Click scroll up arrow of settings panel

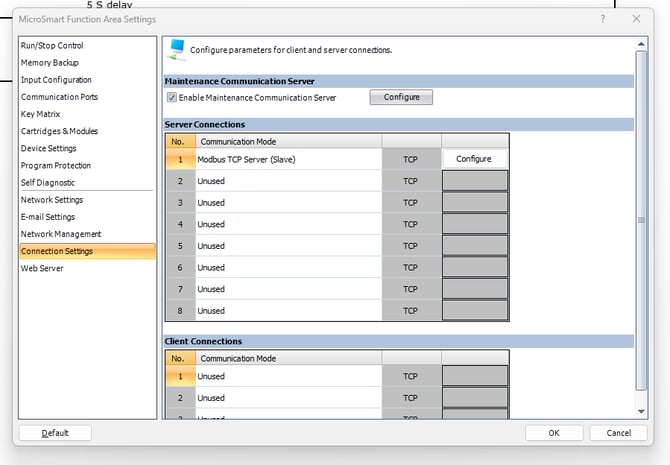click(641, 44)
